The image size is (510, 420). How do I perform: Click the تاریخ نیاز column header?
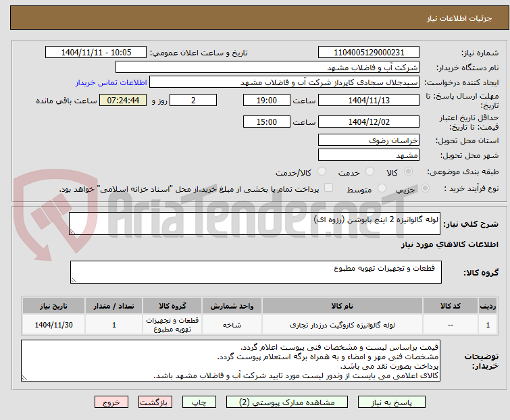[53, 306]
